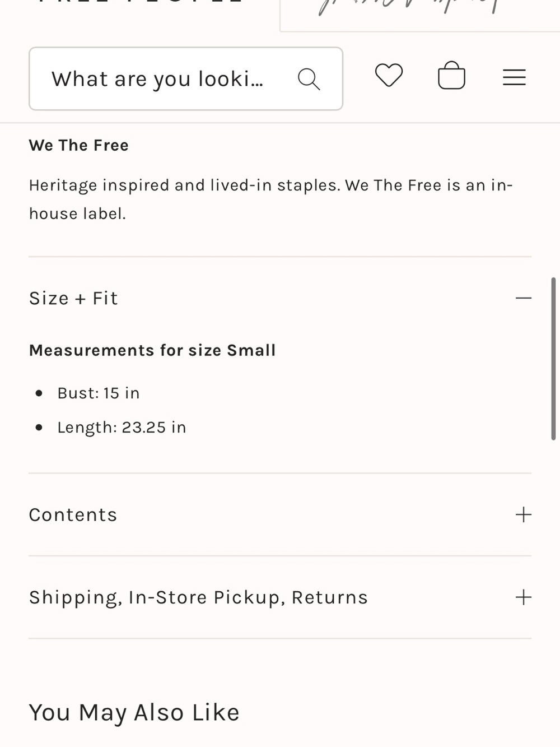Click the We The Free brand heading
Image resolution: width=560 pixels, height=747 pixels.
pos(79,145)
